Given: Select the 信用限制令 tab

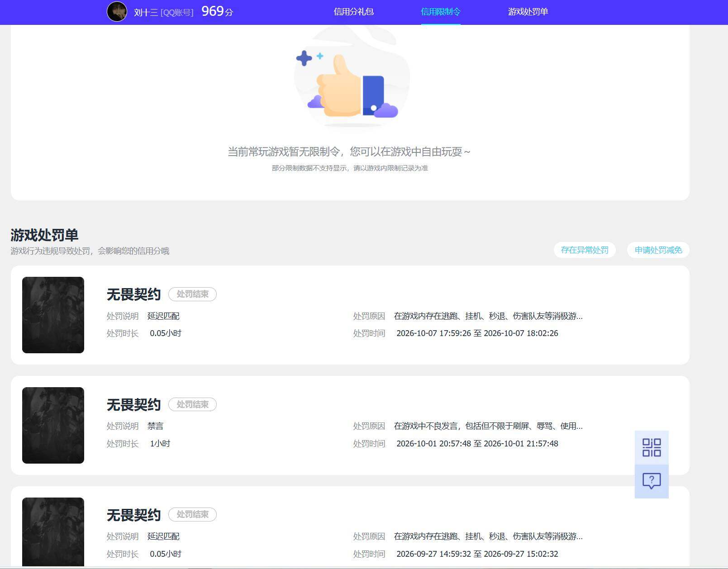Looking at the screenshot, I should [x=441, y=12].
